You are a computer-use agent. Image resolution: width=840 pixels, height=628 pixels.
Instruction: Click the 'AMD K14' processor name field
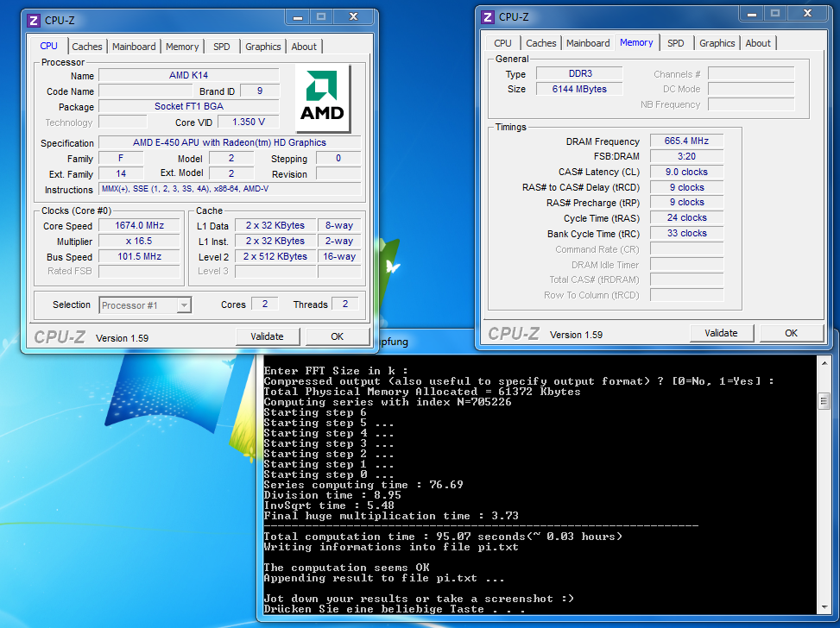click(x=189, y=76)
